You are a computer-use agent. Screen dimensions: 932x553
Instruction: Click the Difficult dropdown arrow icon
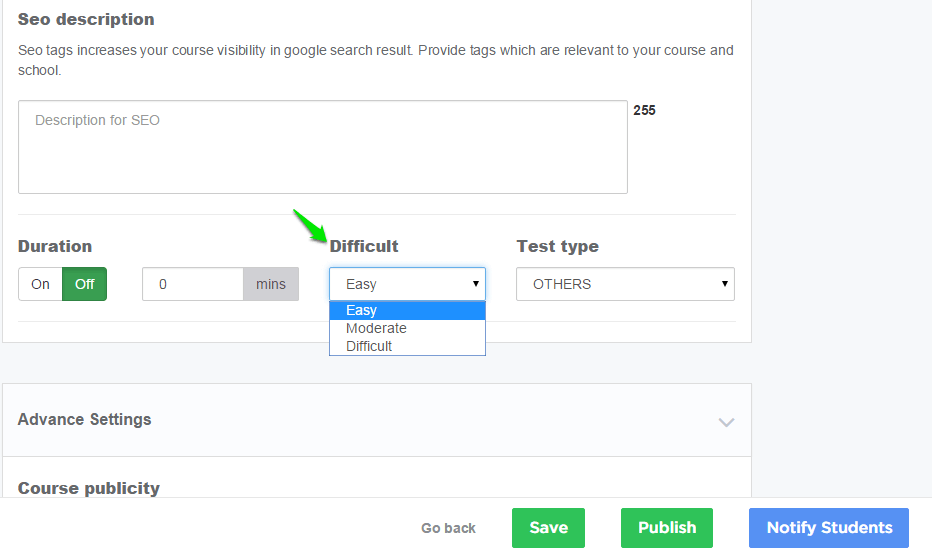coord(476,284)
